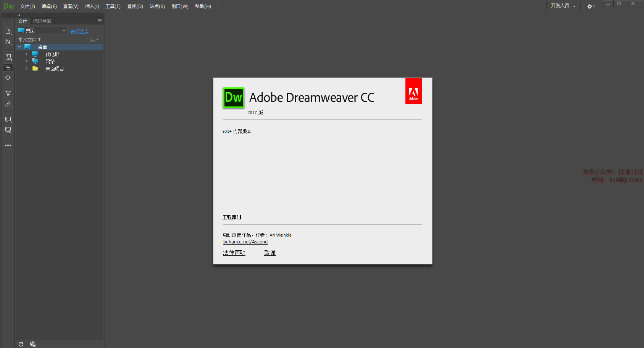Open the 开发人员 workspace switcher dropdown
The height and width of the screenshot is (348, 644).
click(563, 6)
